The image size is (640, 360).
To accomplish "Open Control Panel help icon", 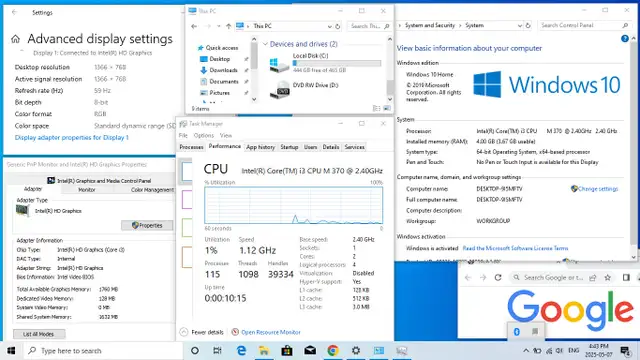I will click(624, 39).
